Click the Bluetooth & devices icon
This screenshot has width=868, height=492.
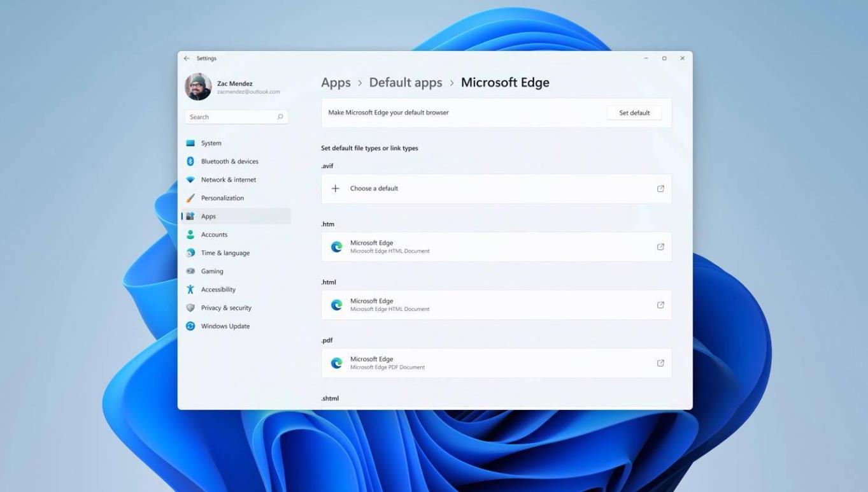[x=190, y=161]
